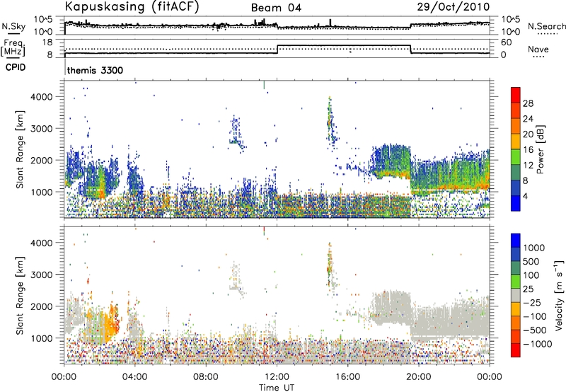Click the '12:00' time axis label
Screen dimensions: 566x392
point(277,377)
